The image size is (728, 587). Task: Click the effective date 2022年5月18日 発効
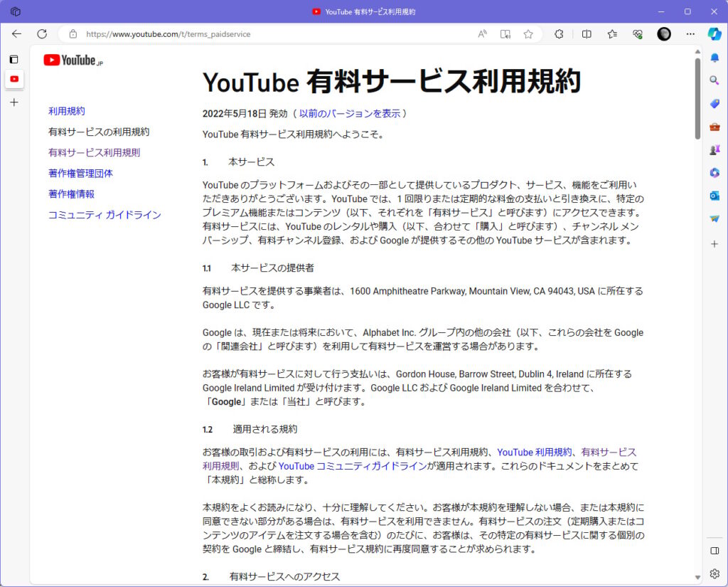pyautogui.click(x=245, y=113)
